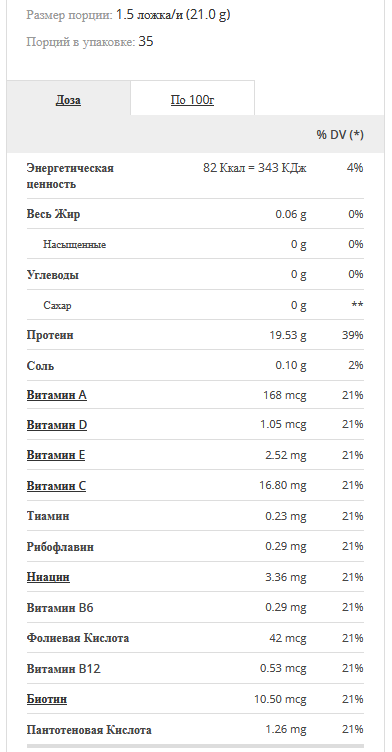Click the Пантотеновая Кислота row label
Viewport: 392px width, 752px height.
point(89,730)
